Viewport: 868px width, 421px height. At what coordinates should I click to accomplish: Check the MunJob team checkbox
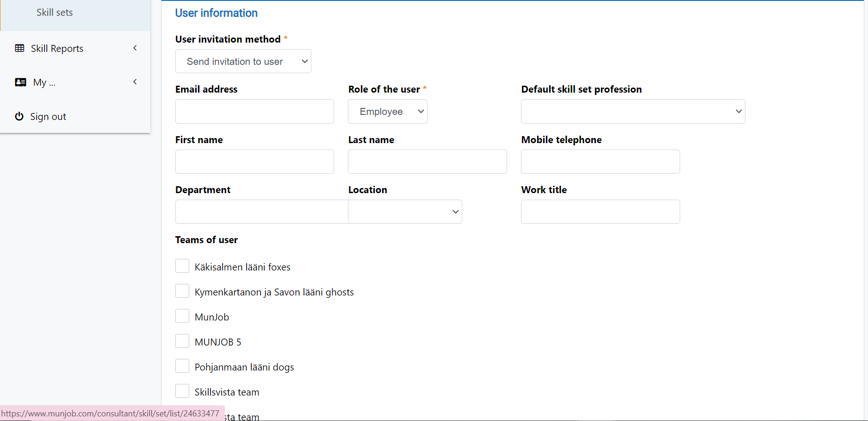tap(182, 316)
